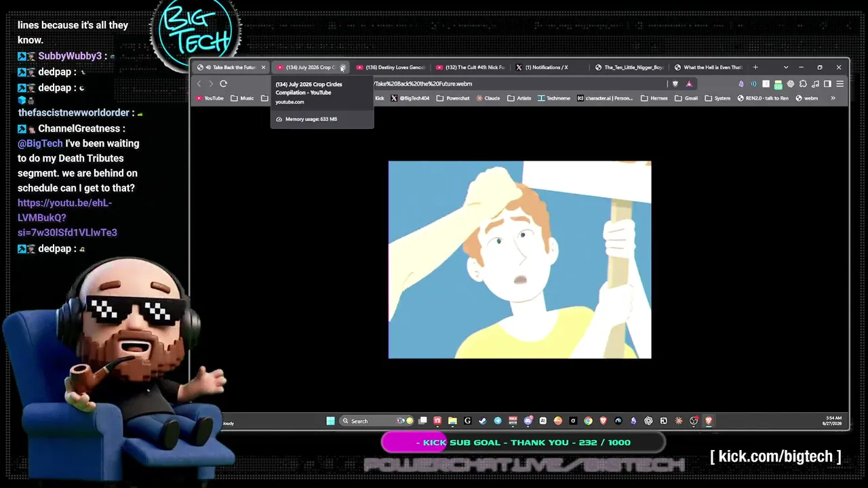Open the character.ai bookmark
Viewport: 868px width, 488px height.
coord(605,98)
